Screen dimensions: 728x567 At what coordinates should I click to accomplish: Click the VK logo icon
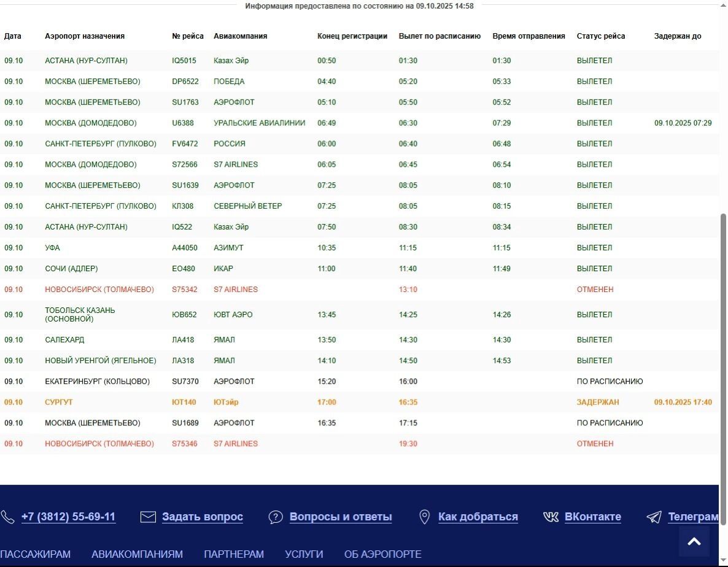[x=551, y=517]
